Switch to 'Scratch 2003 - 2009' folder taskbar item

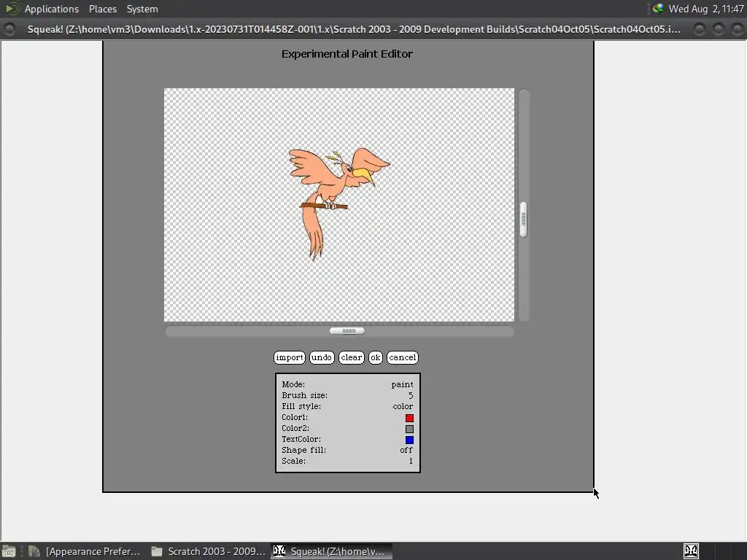click(208, 551)
